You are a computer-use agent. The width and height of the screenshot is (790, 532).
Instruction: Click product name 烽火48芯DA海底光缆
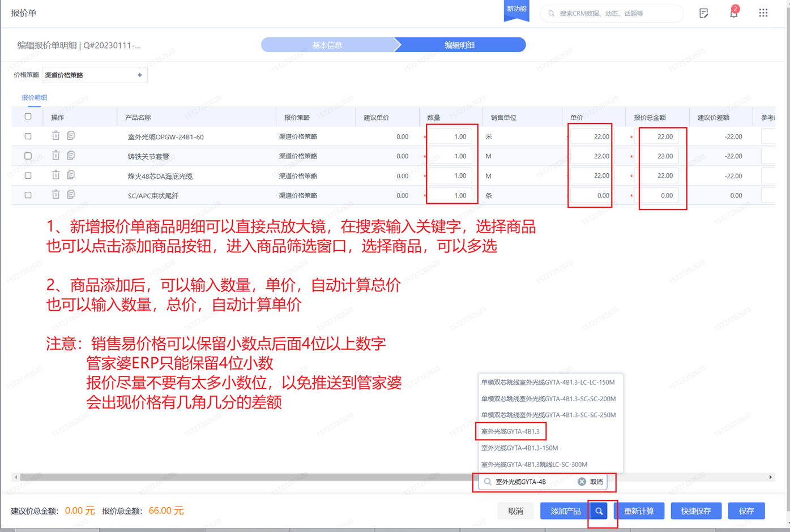pos(160,176)
